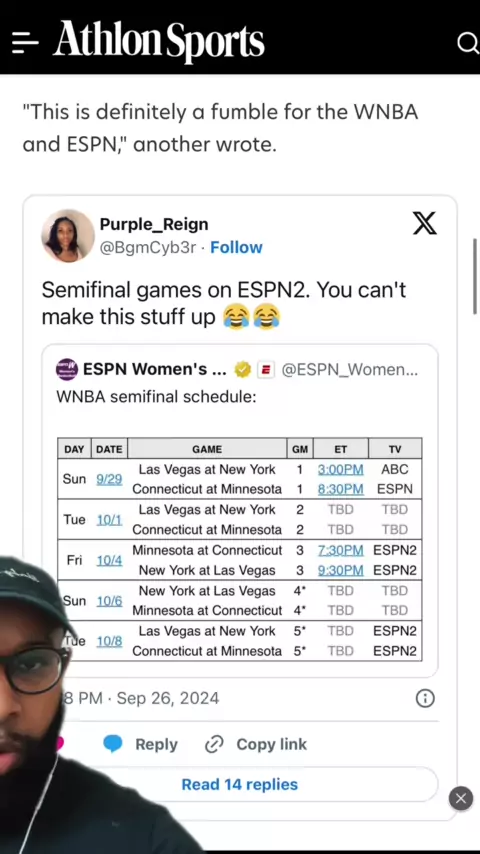Click the Athlon Sports logo
Image resolution: width=480 pixels, height=854 pixels.
[159, 41]
